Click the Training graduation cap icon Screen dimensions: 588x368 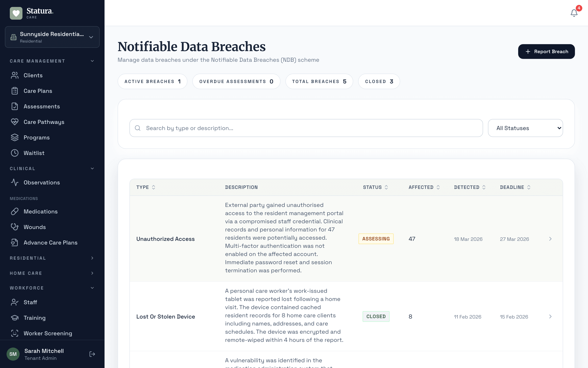pyautogui.click(x=14, y=318)
